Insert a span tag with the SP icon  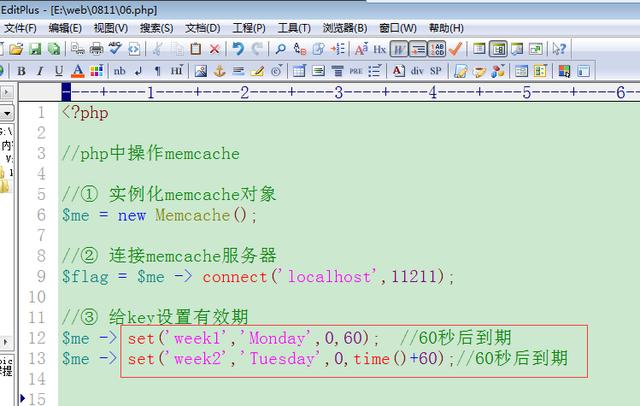click(x=436, y=71)
